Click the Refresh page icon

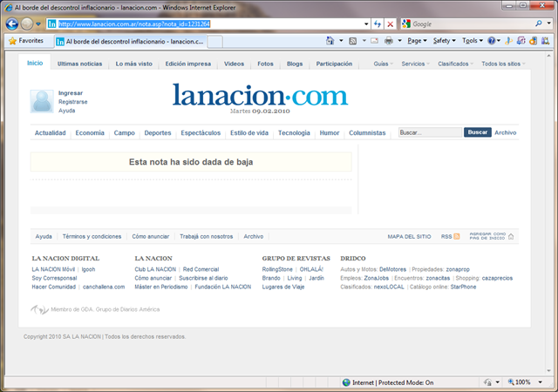tap(378, 24)
